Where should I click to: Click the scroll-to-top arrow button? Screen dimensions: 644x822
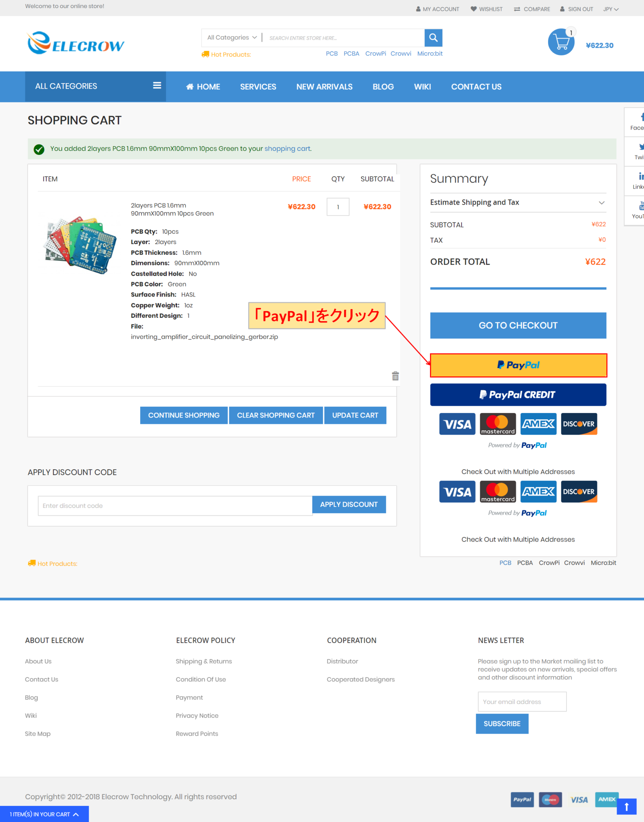(x=626, y=806)
